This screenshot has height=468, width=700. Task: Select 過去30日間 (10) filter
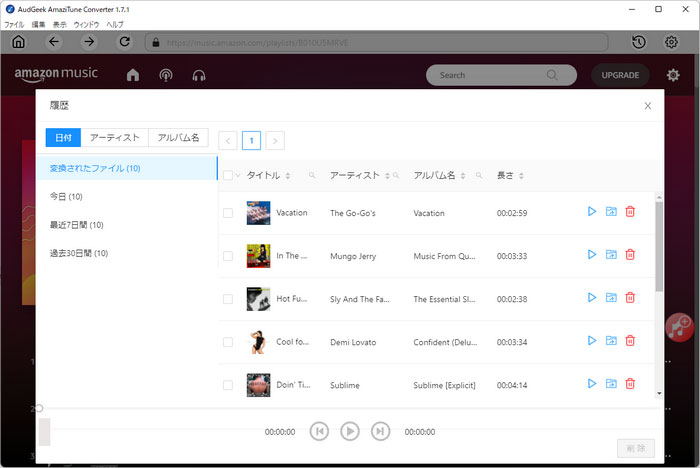point(127,253)
